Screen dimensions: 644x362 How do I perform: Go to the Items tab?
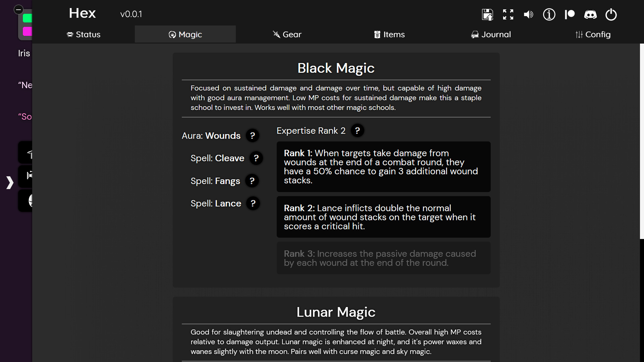(389, 34)
